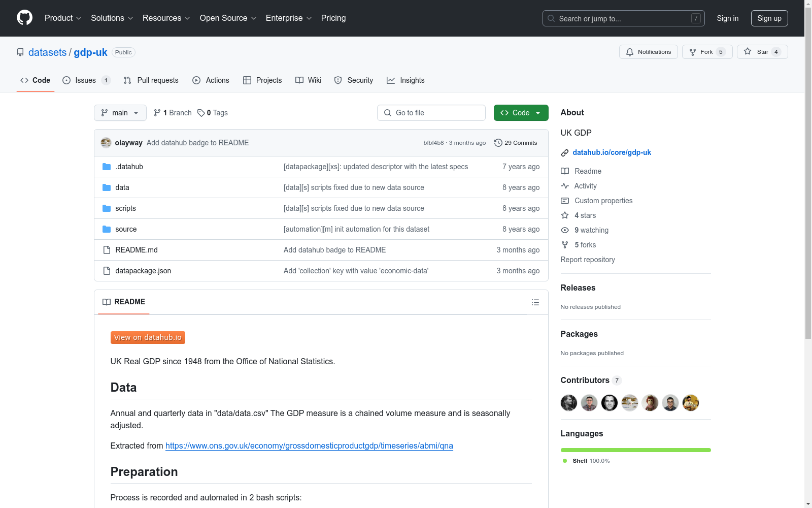Expand the Resources menu
This screenshot has width=812, height=508.
pos(166,18)
